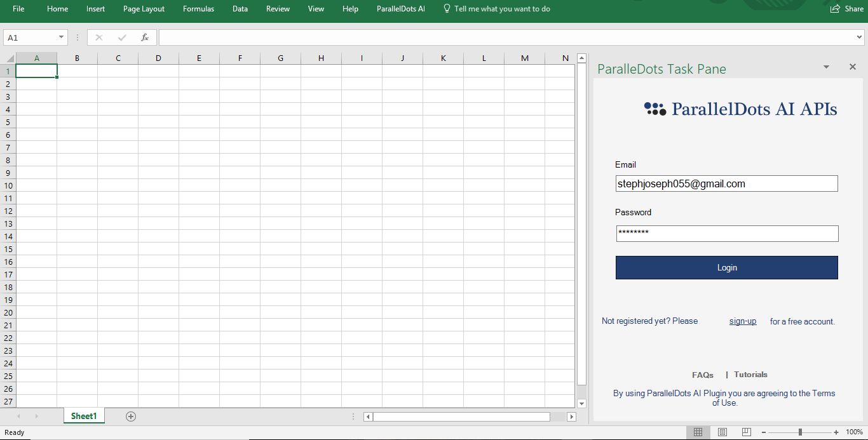The image size is (868, 440).
Task: Add a new sheet with plus icon
Action: point(131,417)
